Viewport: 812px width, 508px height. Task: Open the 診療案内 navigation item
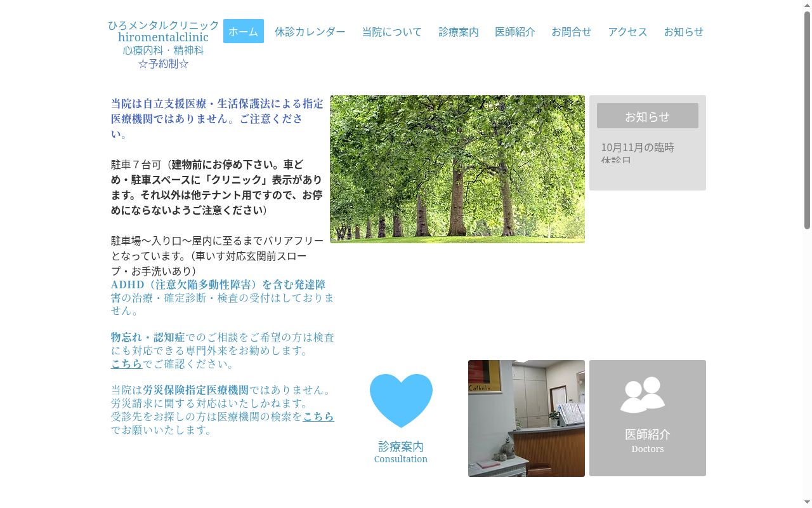[459, 31]
